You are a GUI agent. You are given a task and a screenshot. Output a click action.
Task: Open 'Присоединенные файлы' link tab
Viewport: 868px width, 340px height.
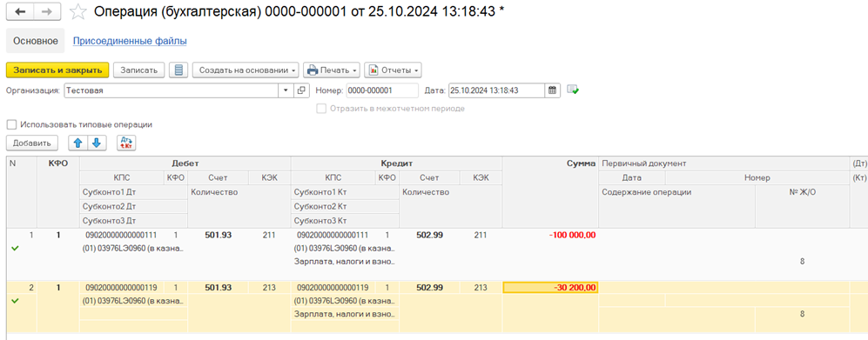(x=130, y=41)
